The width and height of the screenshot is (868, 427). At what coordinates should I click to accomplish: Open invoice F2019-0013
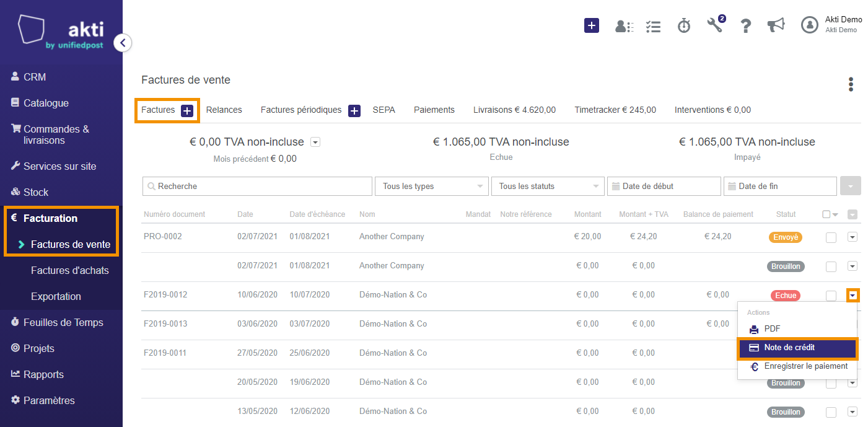tap(165, 324)
